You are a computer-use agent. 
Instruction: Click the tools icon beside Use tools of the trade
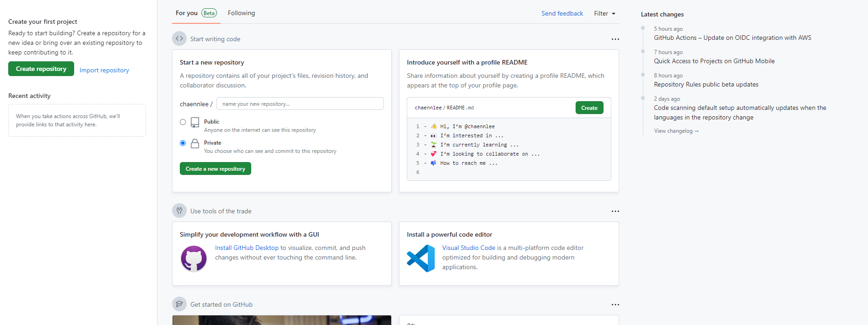179,211
